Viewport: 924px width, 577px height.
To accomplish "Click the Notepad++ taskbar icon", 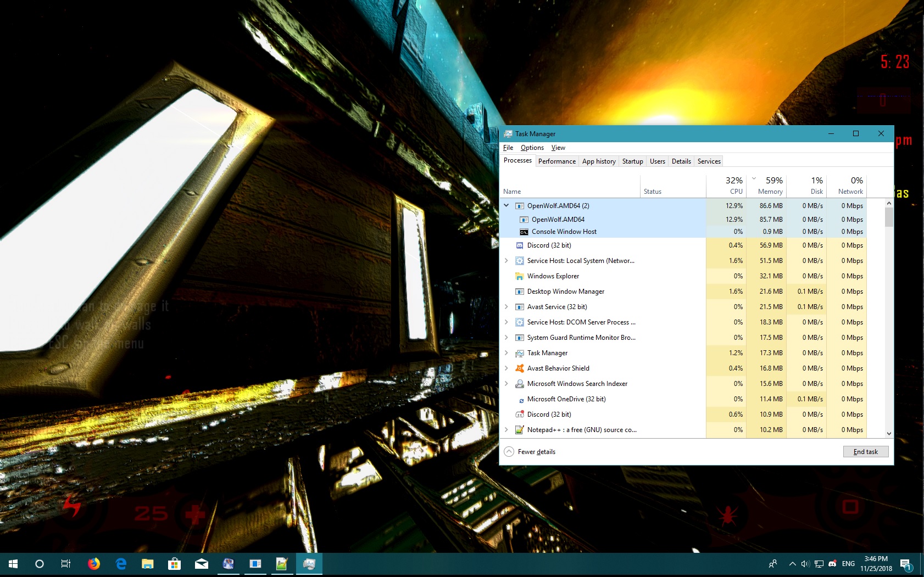I will (x=282, y=564).
